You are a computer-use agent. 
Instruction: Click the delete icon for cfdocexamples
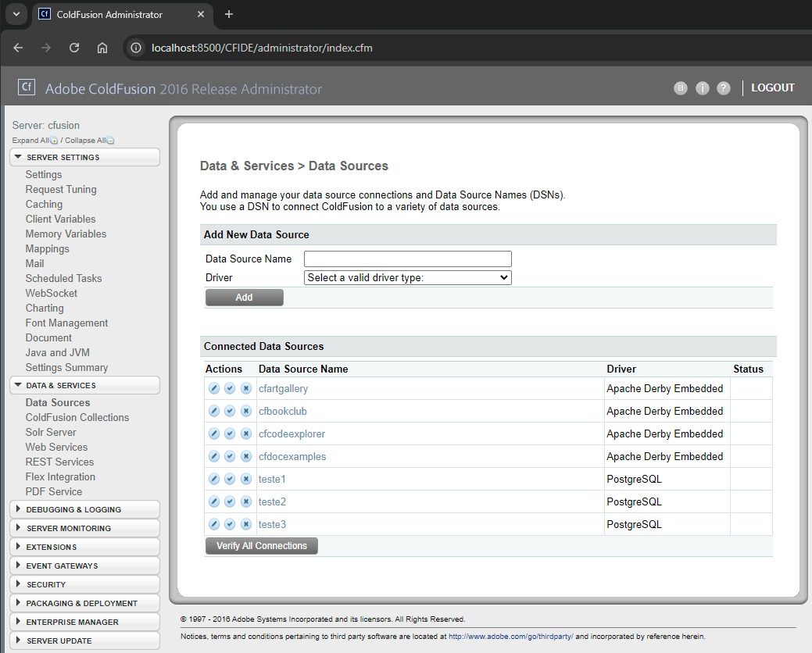point(245,456)
